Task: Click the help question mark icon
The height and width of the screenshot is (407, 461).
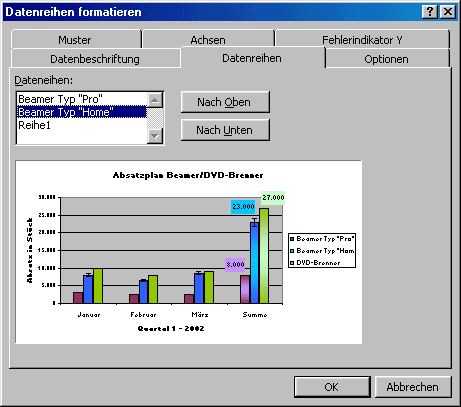Action: tap(430, 12)
